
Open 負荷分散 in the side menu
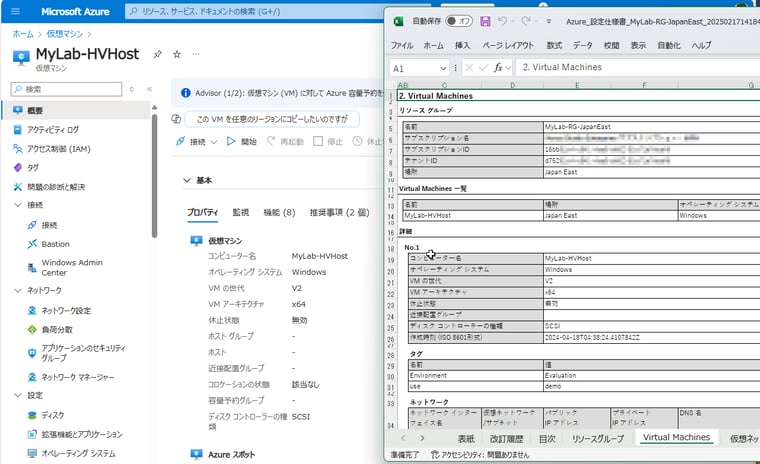coord(57,330)
